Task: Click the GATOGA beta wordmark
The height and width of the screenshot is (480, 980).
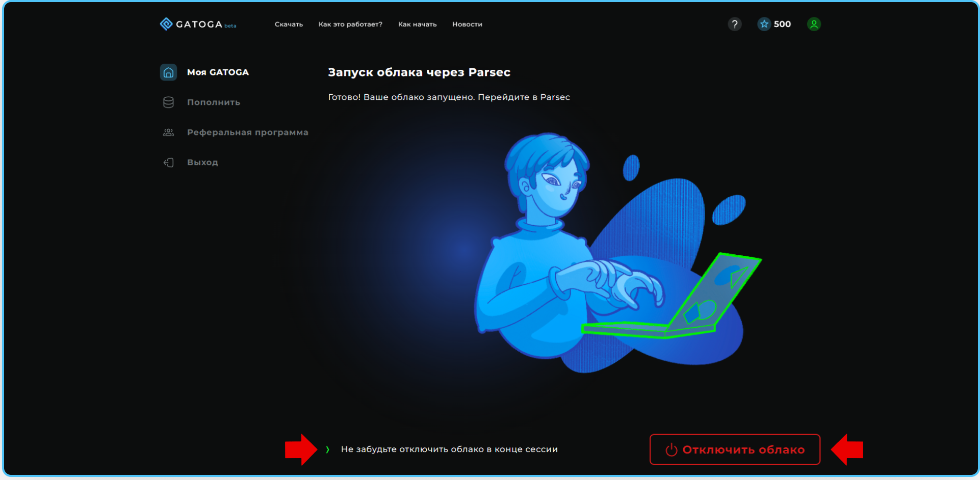Action: (206, 24)
